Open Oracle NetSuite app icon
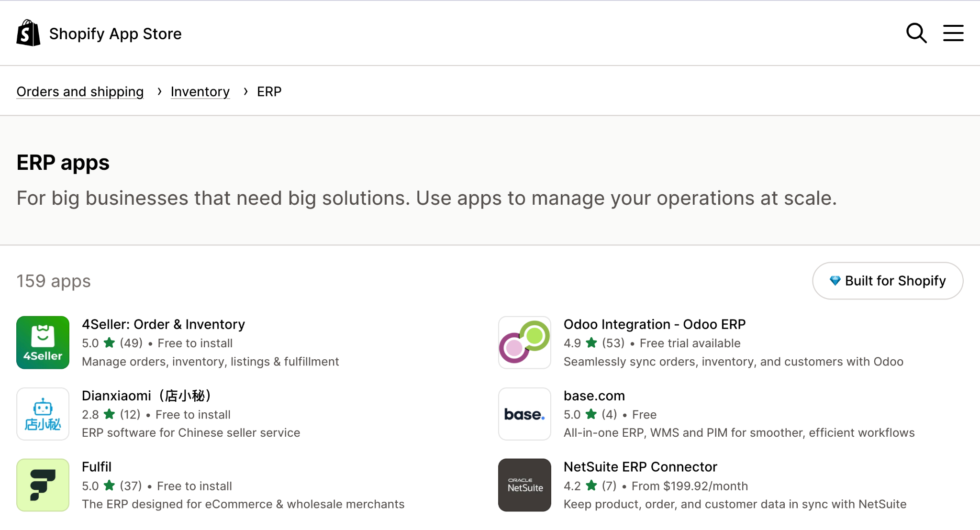Viewport: 980px width, 530px height. click(524, 485)
